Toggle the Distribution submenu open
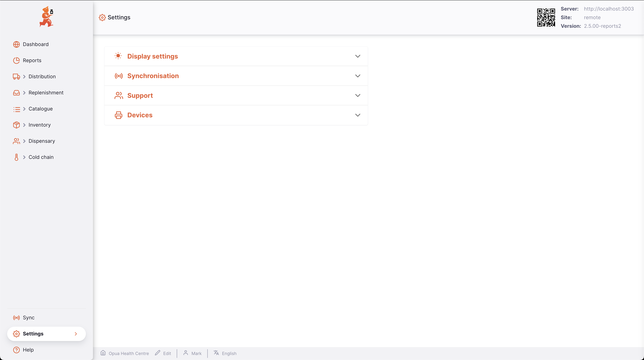Image resolution: width=644 pixels, height=360 pixels. 24,76
